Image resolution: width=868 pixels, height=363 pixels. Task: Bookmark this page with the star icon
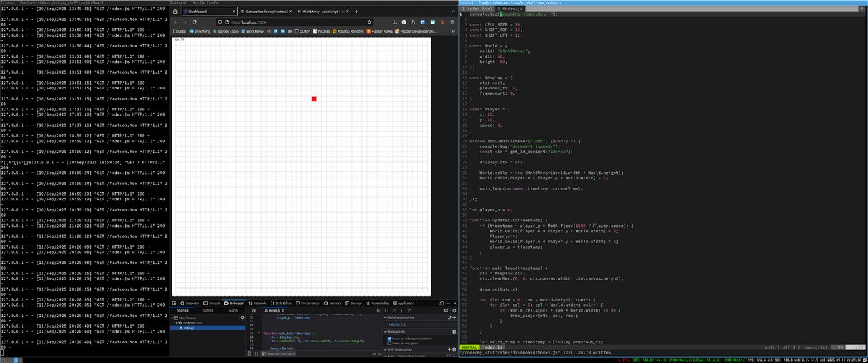[x=370, y=22]
